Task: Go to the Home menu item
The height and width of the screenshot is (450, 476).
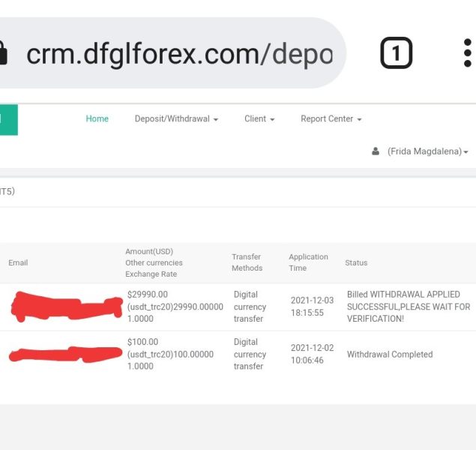Action: pos(97,118)
